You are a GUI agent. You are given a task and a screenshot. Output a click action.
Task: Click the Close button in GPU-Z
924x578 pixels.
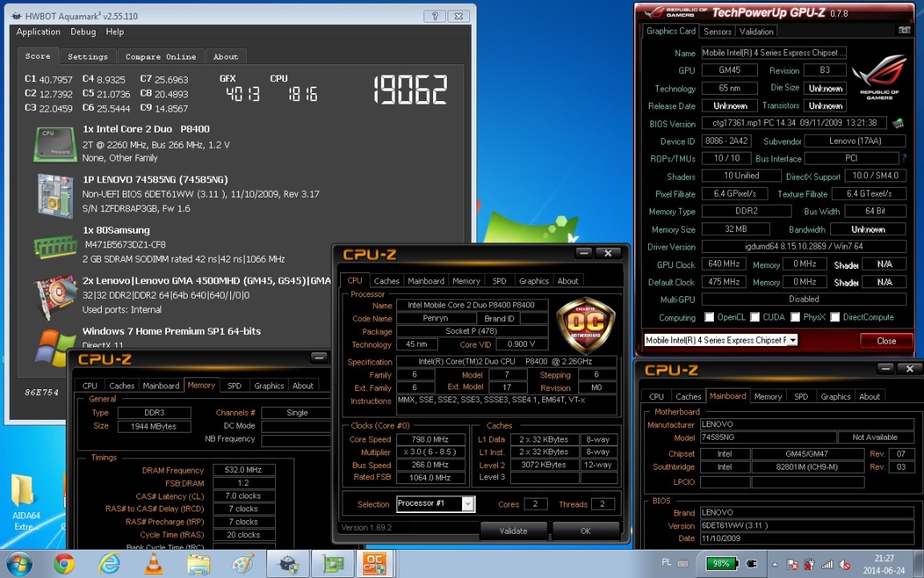point(885,340)
